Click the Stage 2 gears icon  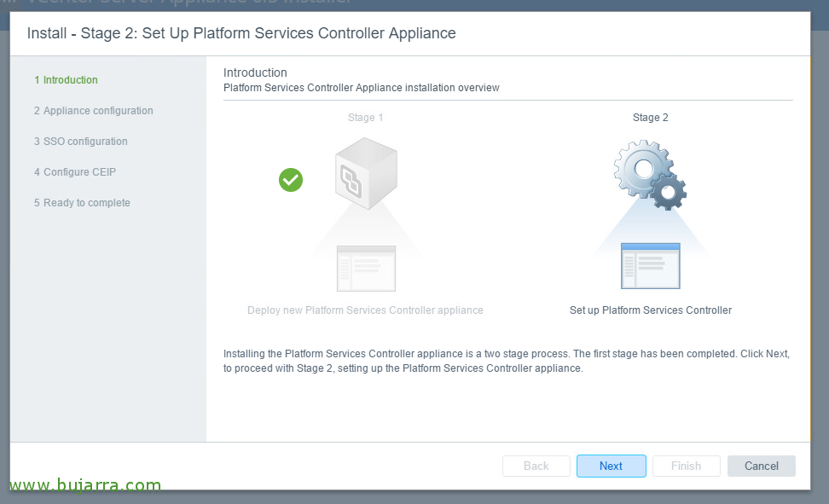[x=650, y=175]
